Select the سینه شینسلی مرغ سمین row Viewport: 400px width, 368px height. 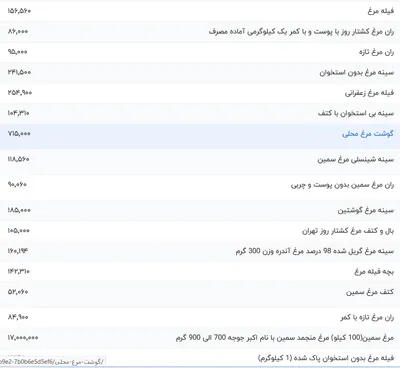point(200,162)
